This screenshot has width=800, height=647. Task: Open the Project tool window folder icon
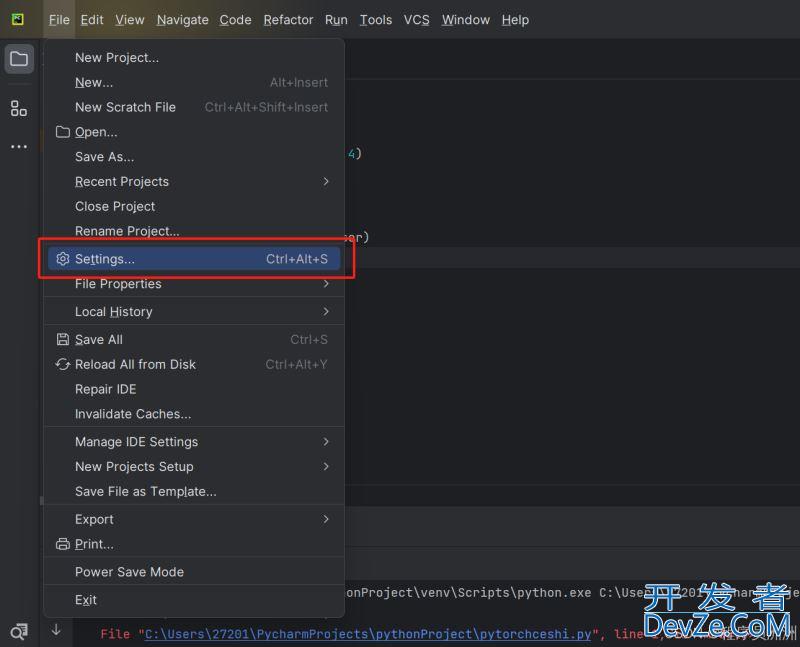19,59
